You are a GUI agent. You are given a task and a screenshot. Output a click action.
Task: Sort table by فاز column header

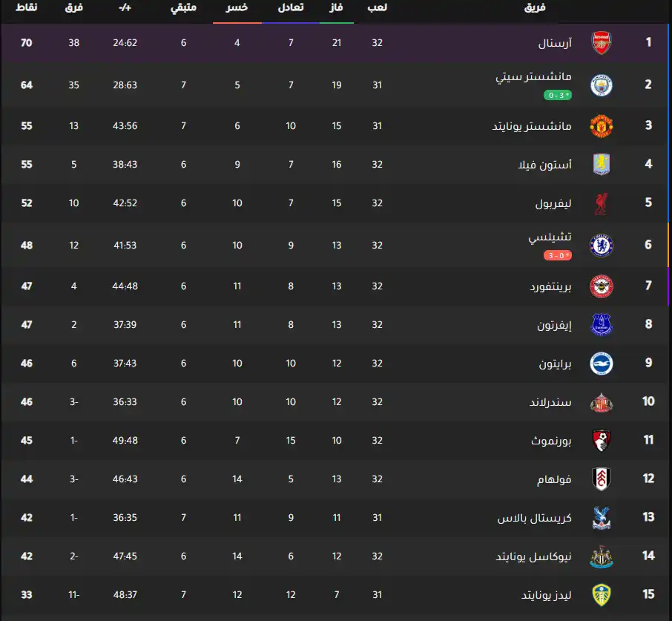(x=335, y=8)
